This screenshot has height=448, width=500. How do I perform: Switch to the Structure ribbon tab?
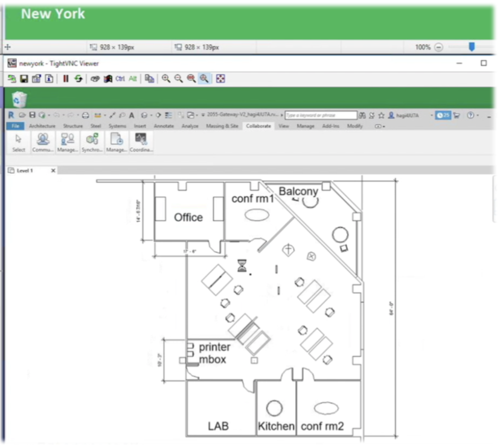pyautogui.click(x=72, y=126)
